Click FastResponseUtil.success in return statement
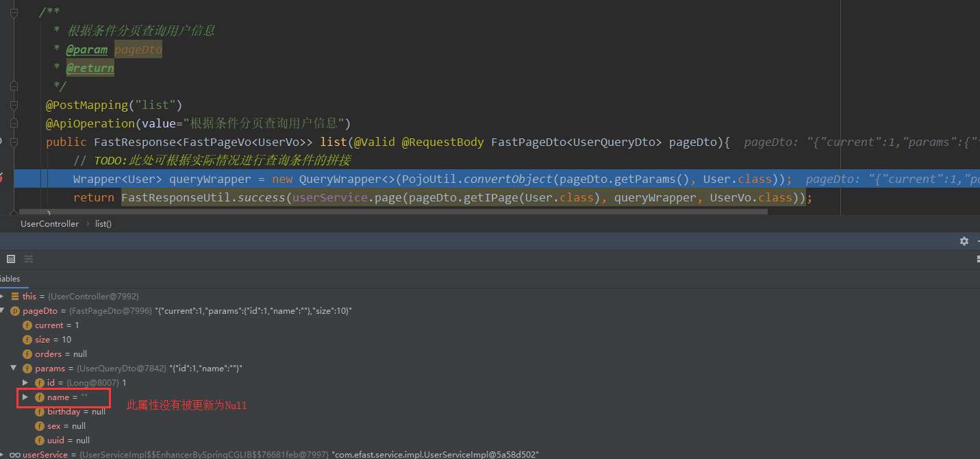The image size is (980, 459). 203,197
